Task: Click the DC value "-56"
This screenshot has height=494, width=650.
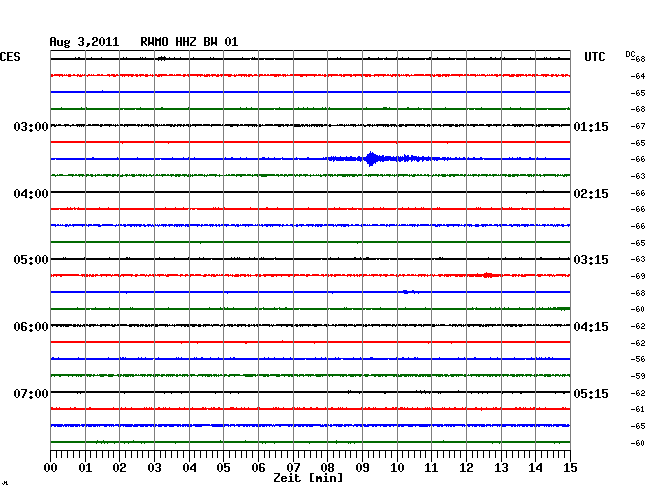Action: pyautogui.click(x=638, y=359)
